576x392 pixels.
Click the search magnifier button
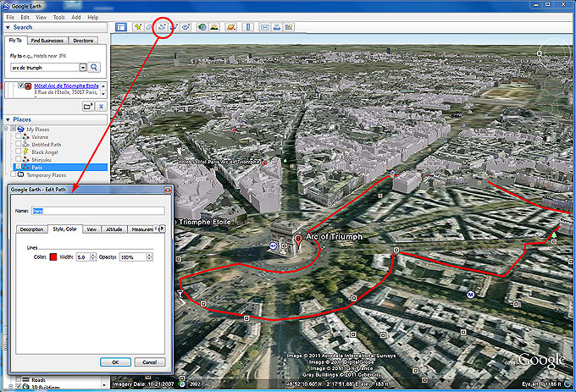point(94,67)
